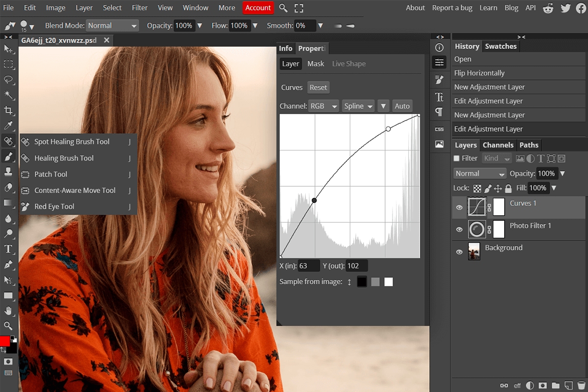Screen dimensions: 588x392
Task: Select the Type tool in left toolbar
Action: [x=8, y=249]
